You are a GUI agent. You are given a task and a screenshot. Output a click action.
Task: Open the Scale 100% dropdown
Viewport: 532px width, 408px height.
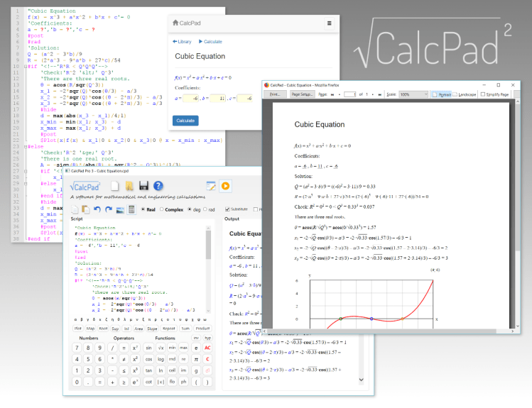point(413,94)
